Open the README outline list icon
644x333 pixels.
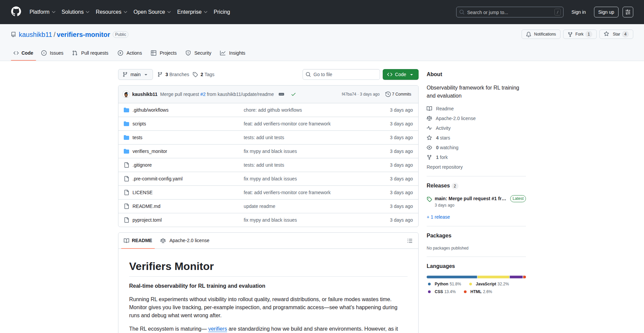(x=410, y=241)
